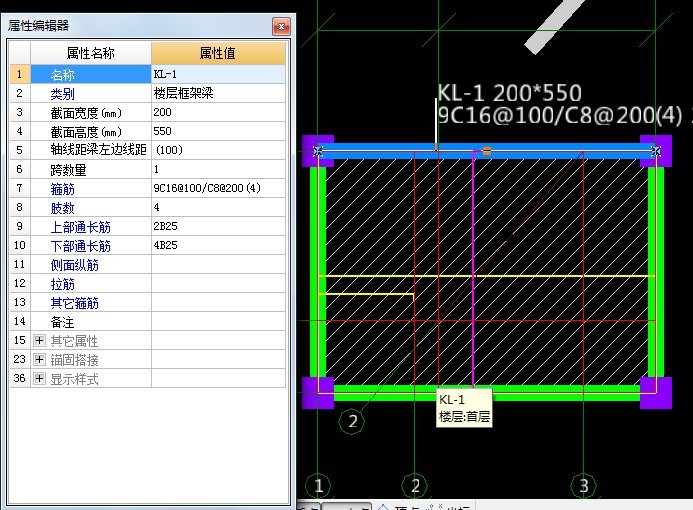Image resolution: width=693 pixels, height=510 pixels.
Task: Click the KL-1 200*550 beam annotation
Action: 509,93
